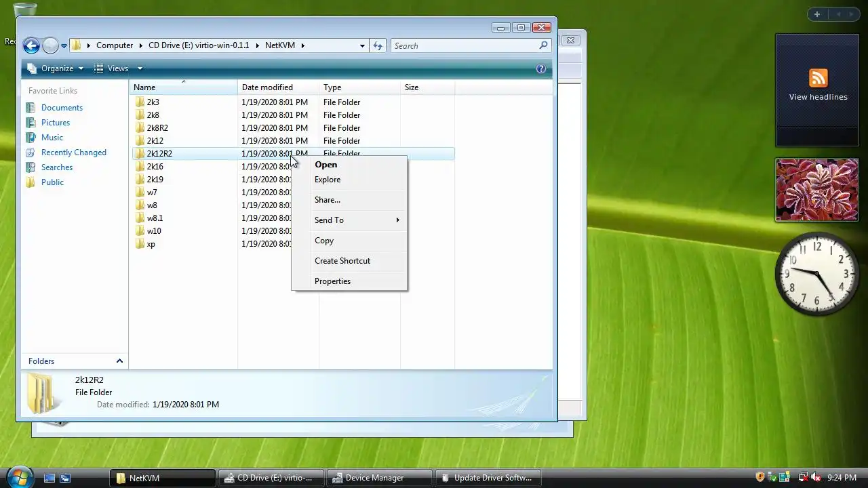Switch to CD Drive (E:) virtio taskbar button
Screen dimensions: 868x488
271,478
